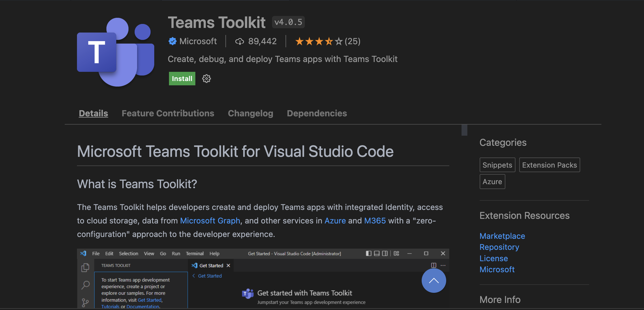Open the Repository resource link
Screen dimensions: 644x310
(x=499, y=247)
